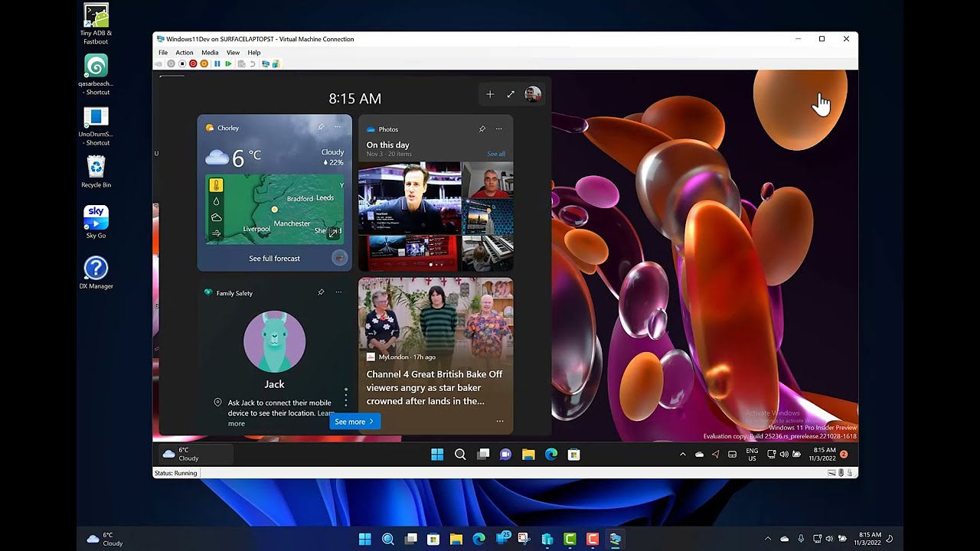
Task: Pause the virtual machine from toolbar
Action: pos(217,64)
